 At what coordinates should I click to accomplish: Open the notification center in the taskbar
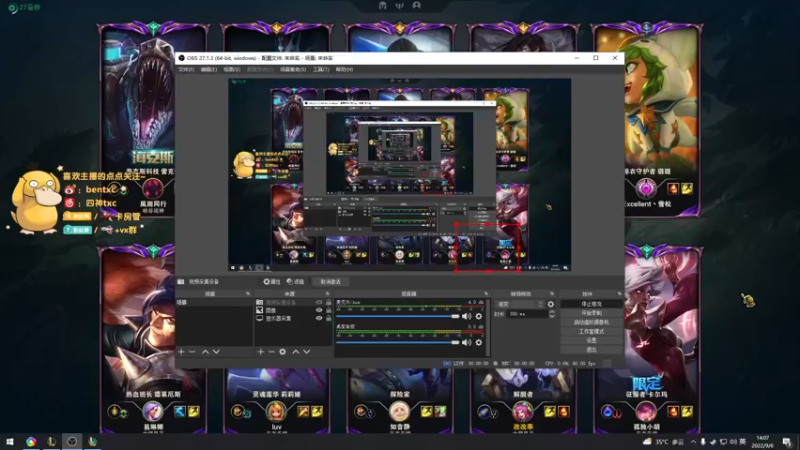[786, 442]
